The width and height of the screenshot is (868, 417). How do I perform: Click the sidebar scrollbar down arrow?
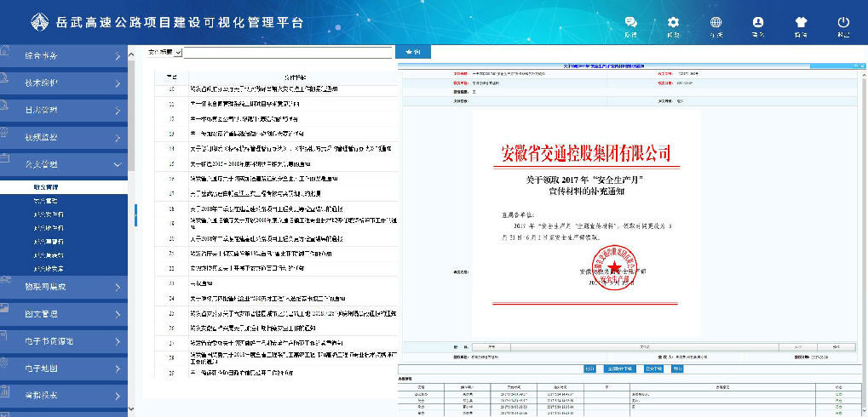(131, 409)
